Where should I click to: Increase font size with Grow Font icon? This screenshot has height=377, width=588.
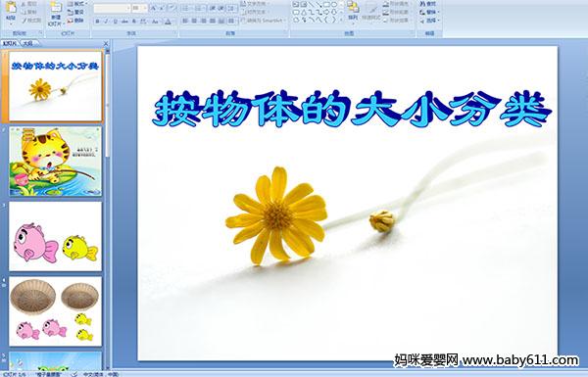pyautogui.click(x=154, y=8)
